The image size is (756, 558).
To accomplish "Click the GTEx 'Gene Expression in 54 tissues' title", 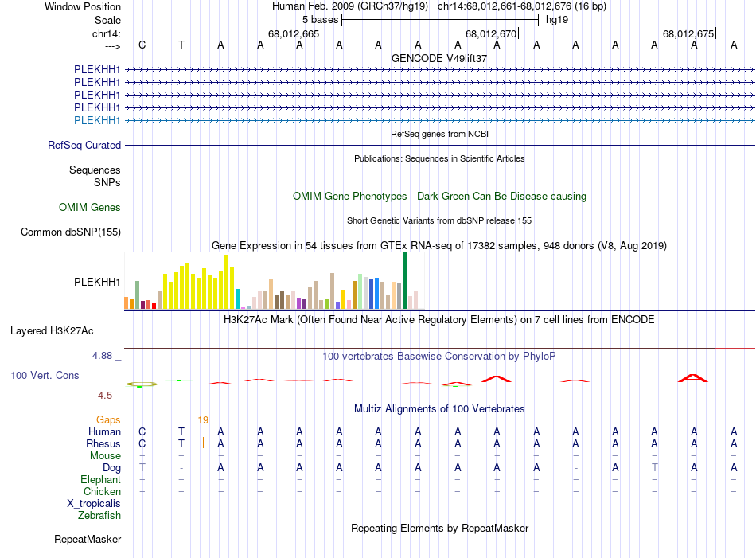I will pyautogui.click(x=439, y=245).
